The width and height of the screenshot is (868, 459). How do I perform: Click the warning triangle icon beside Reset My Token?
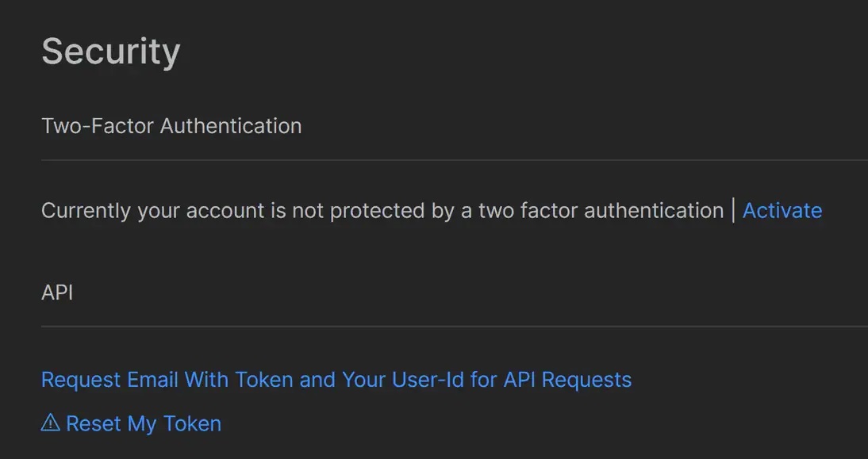click(x=50, y=423)
